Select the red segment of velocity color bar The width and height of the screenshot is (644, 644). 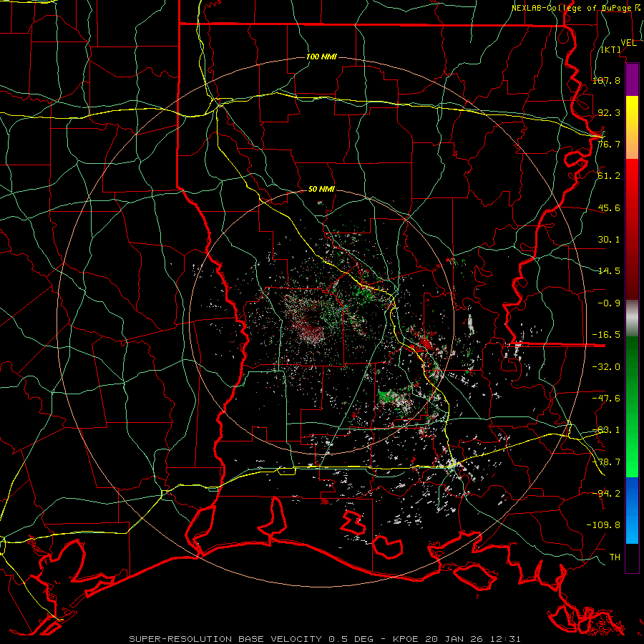coord(632,229)
